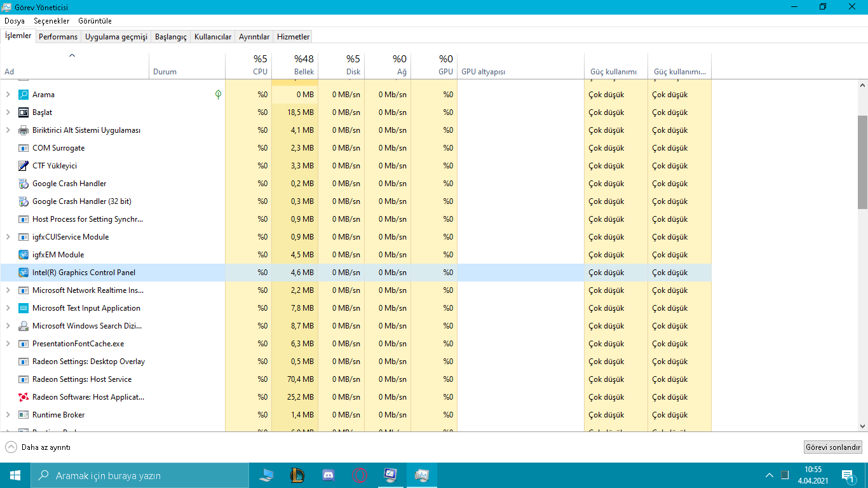Image resolution: width=868 pixels, height=488 pixels.
Task: Click the vertical scrollbar thumb
Action: 862,162
